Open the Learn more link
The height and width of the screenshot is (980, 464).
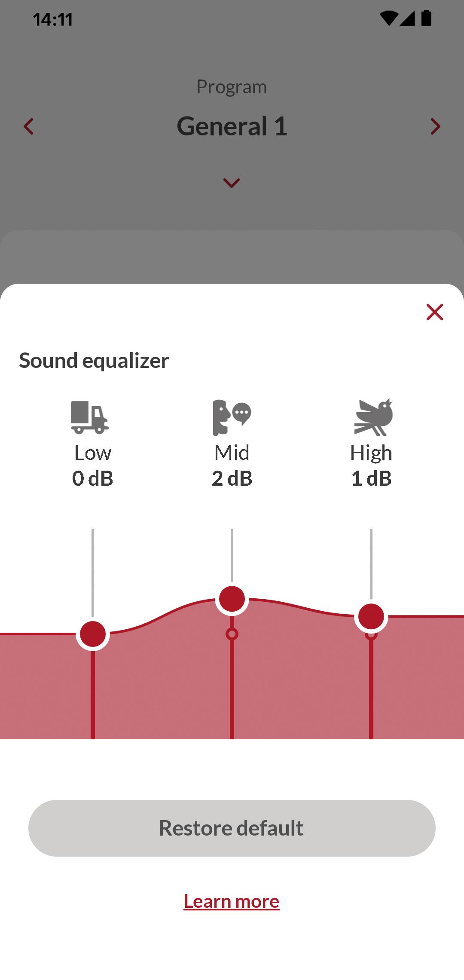[x=232, y=901]
